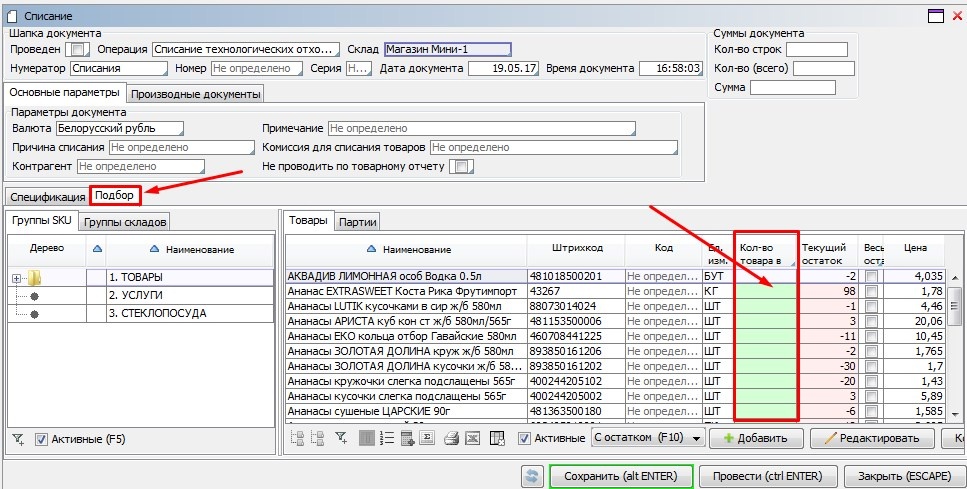Click the Примечание input field
This screenshot has height=489, width=967.
482,129
